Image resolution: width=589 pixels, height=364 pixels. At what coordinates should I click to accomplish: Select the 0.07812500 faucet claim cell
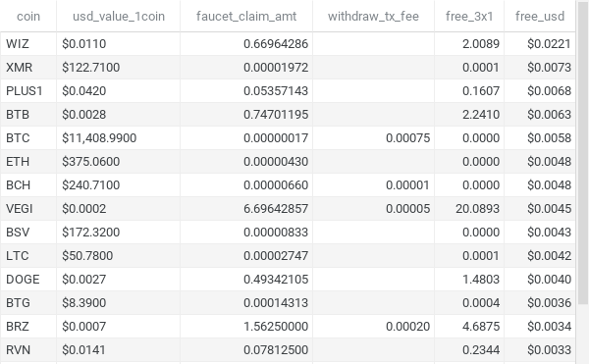pyautogui.click(x=246, y=350)
